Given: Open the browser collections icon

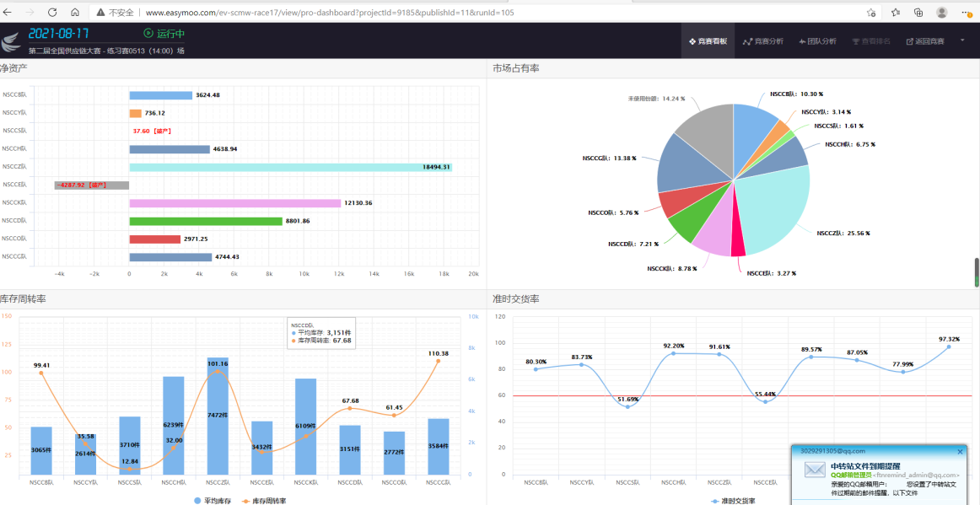Looking at the screenshot, I should pos(918,13).
